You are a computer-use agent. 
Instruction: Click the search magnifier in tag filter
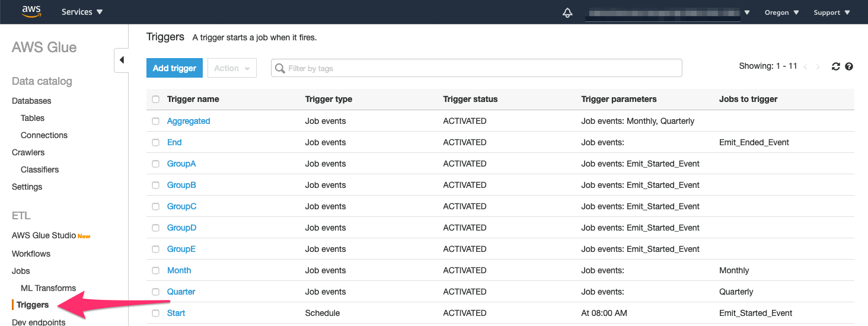pyautogui.click(x=280, y=68)
